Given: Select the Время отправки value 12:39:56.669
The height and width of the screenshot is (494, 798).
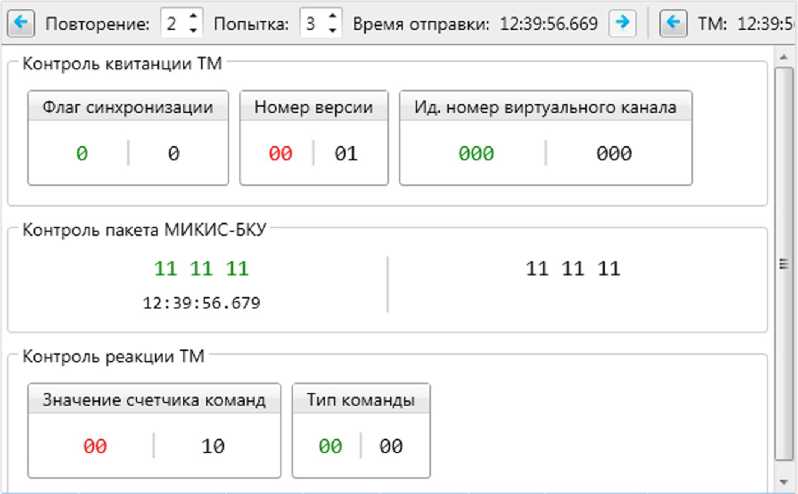Looking at the screenshot, I should coord(549,23).
